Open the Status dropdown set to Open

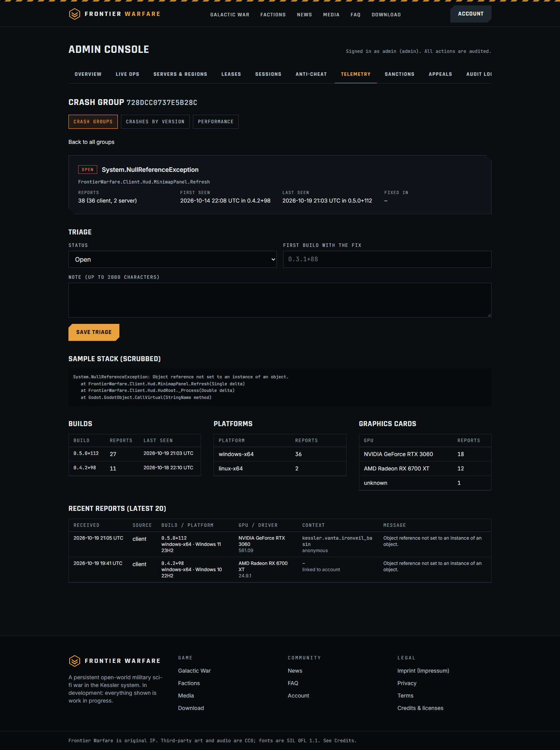(173, 259)
